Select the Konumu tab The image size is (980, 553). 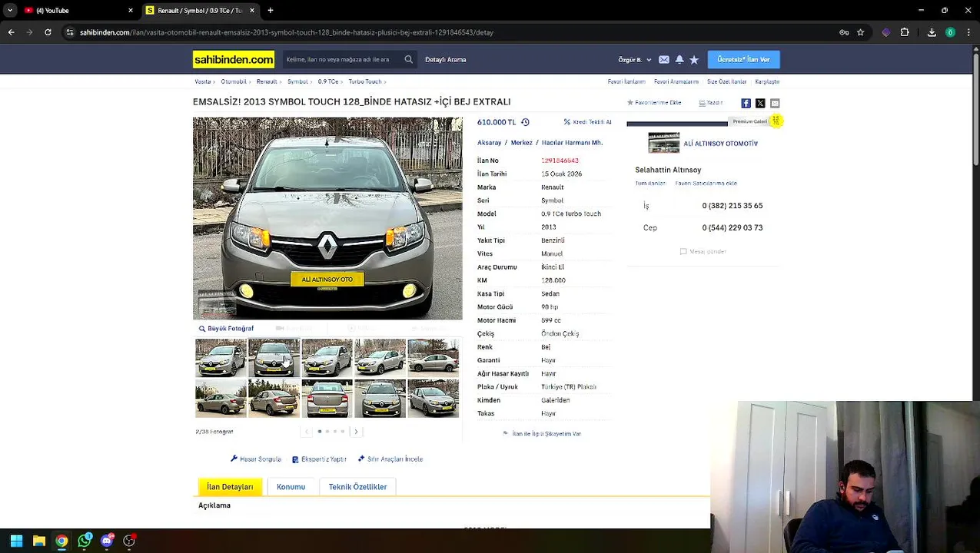pyautogui.click(x=291, y=487)
